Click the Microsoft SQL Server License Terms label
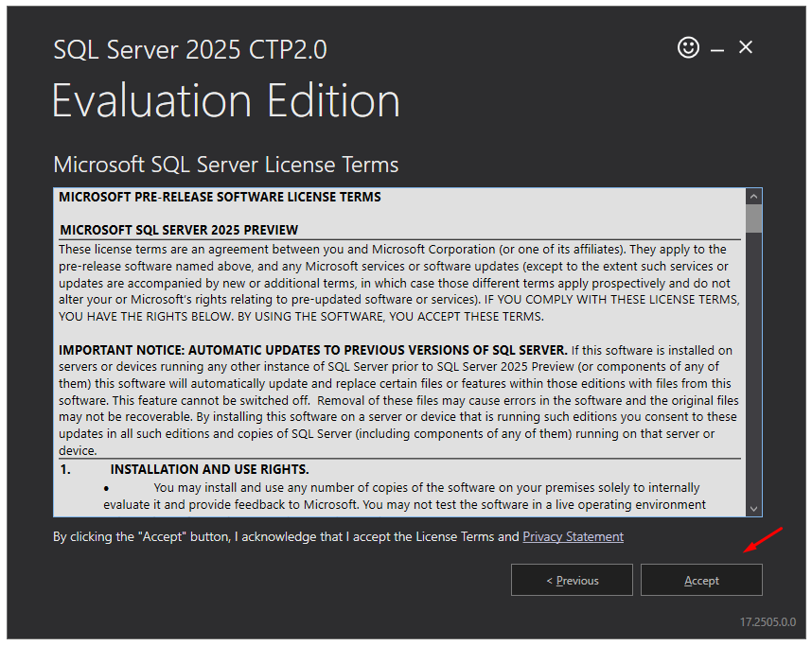This screenshot has height=646, width=812. click(225, 165)
